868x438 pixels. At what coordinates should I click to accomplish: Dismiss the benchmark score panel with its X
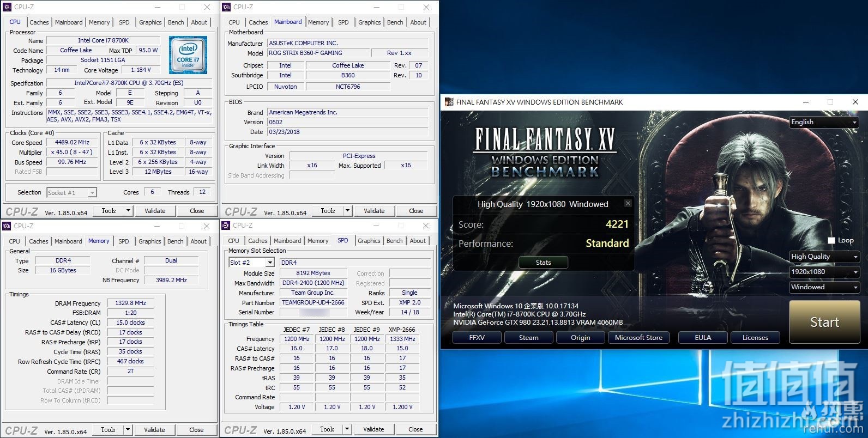[x=628, y=203]
